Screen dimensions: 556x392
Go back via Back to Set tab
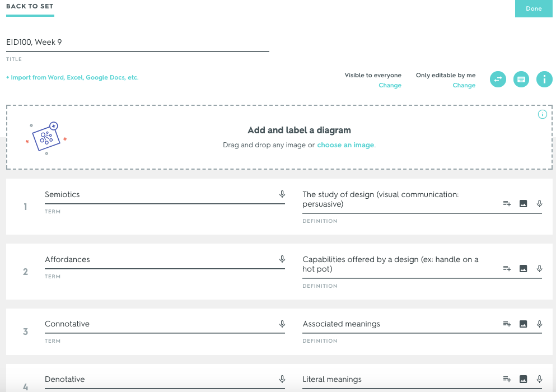[x=30, y=6]
